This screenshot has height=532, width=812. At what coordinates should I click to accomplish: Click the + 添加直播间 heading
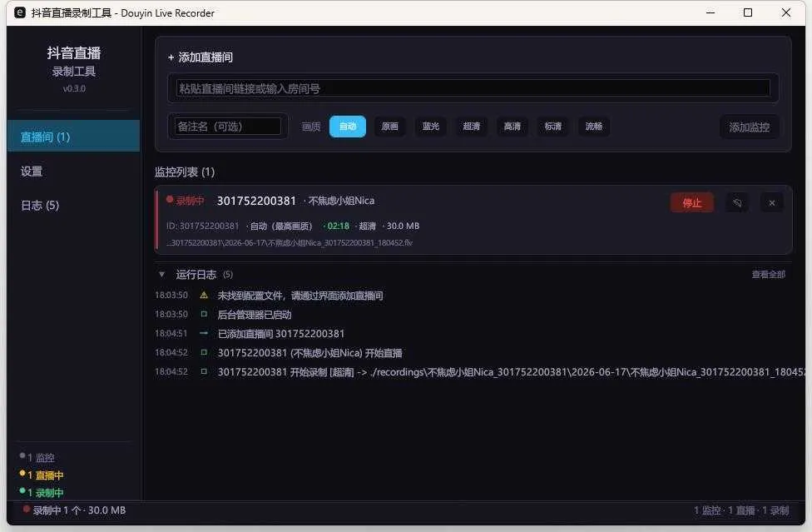pos(200,57)
